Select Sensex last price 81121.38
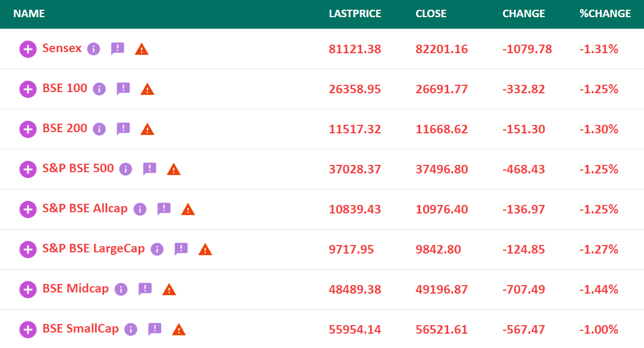 coord(355,49)
